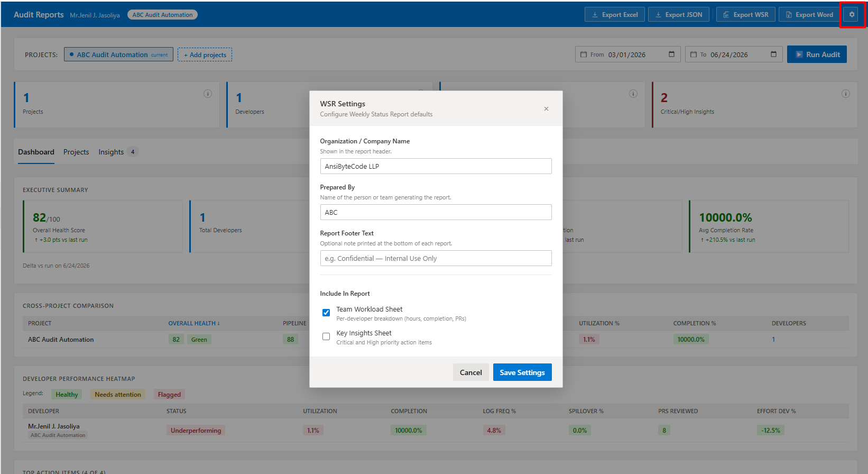Open info icon on Projects card
This screenshot has width=868, height=474.
point(208,94)
